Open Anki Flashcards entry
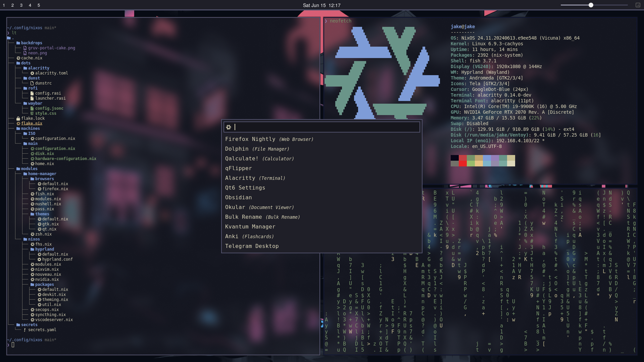Viewport: 644px width, 362px height. [x=321, y=236]
